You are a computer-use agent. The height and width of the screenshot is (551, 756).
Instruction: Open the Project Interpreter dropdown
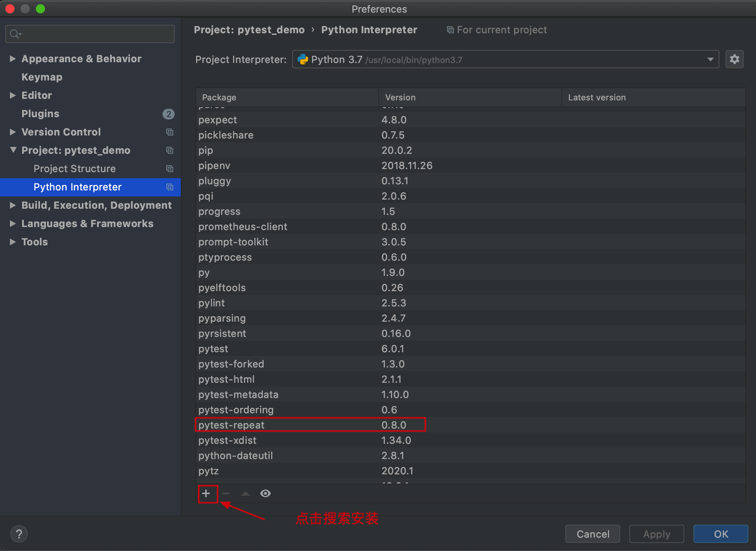coord(710,60)
